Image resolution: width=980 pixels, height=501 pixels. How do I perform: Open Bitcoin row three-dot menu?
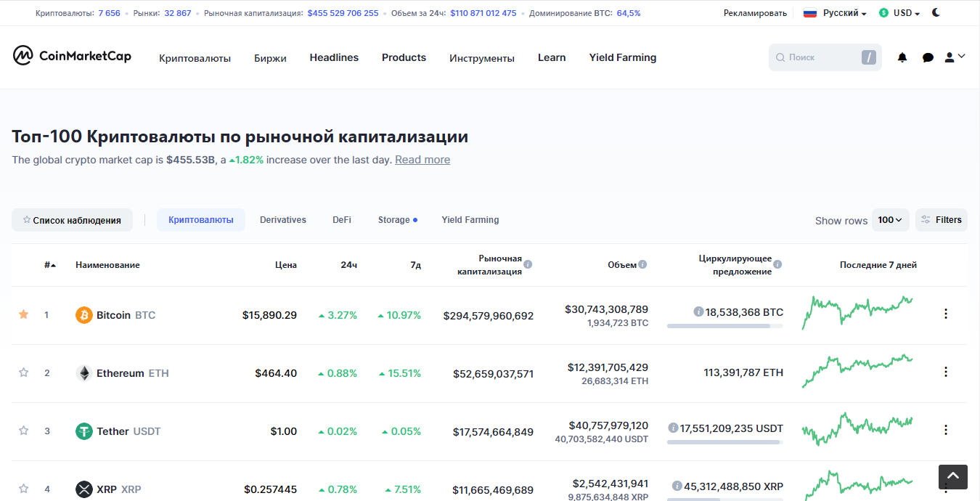point(945,314)
